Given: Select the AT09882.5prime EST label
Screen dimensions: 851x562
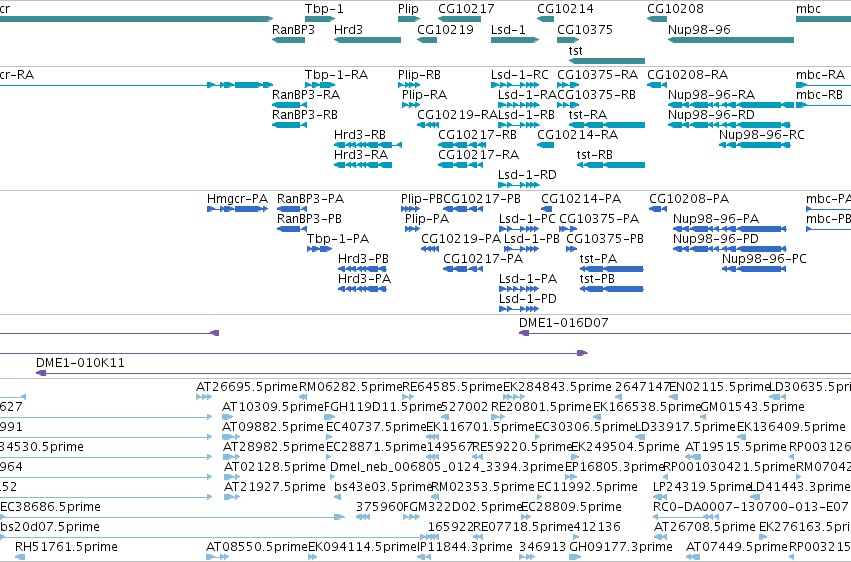Looking at the screenshot, I should click(273, 427).
